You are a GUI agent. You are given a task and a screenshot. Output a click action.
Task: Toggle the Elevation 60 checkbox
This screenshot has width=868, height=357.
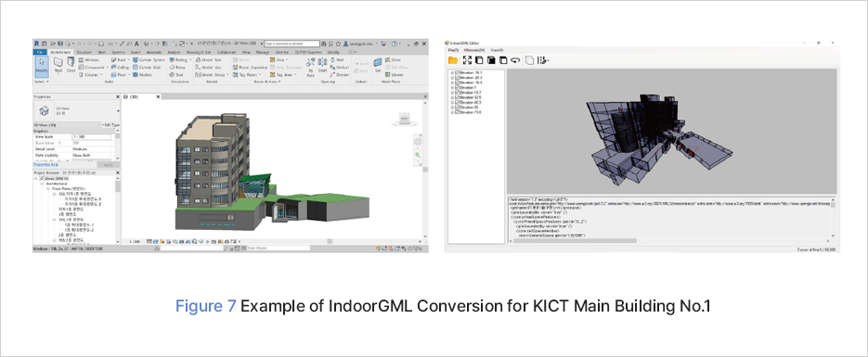click(x=458, y=108)
